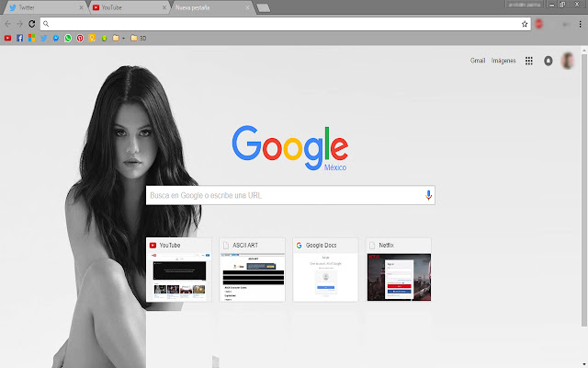Close the Twitter tab
This screenshot has width=588, height=368.
(x=81, y=7)
